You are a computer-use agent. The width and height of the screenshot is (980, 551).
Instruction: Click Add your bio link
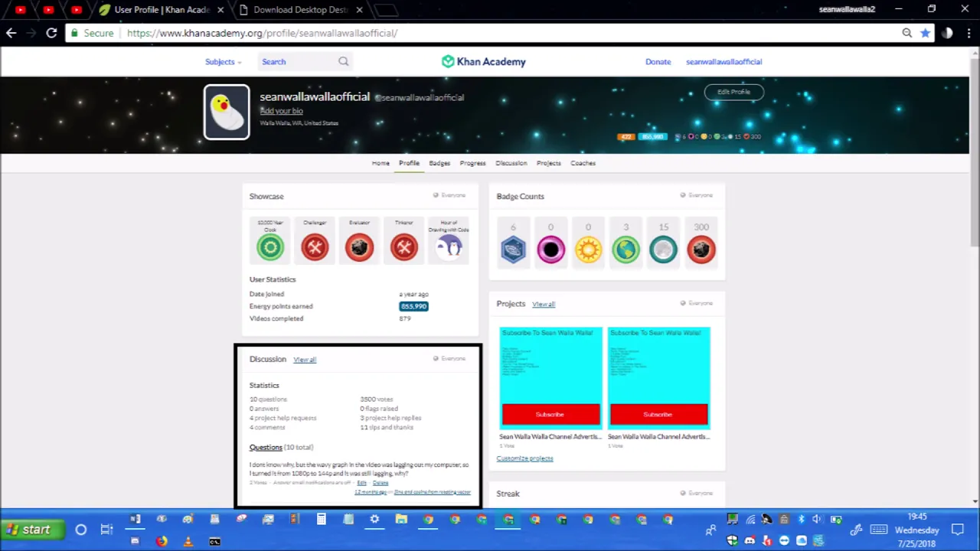coord(282,111)
